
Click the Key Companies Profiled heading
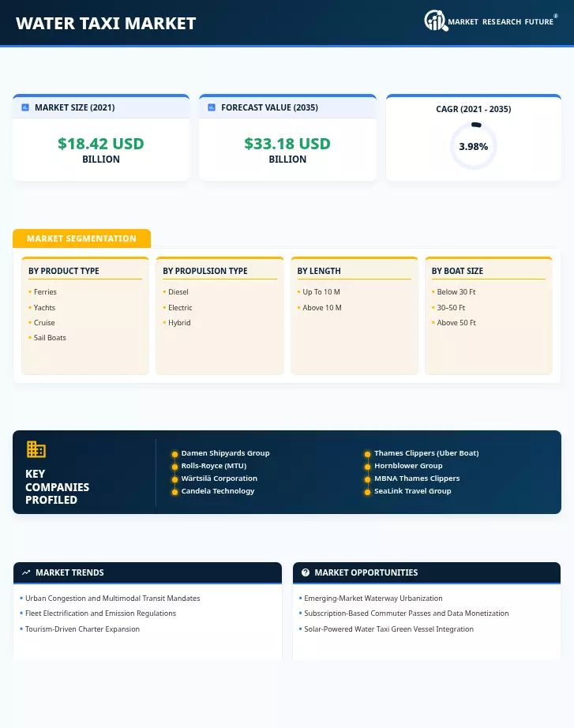(57, 486)
